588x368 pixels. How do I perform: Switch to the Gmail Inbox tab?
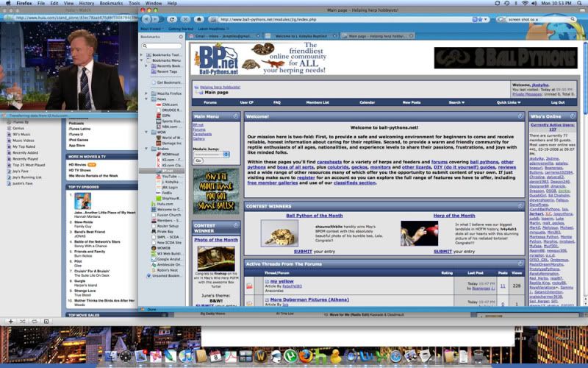(224, 36)
